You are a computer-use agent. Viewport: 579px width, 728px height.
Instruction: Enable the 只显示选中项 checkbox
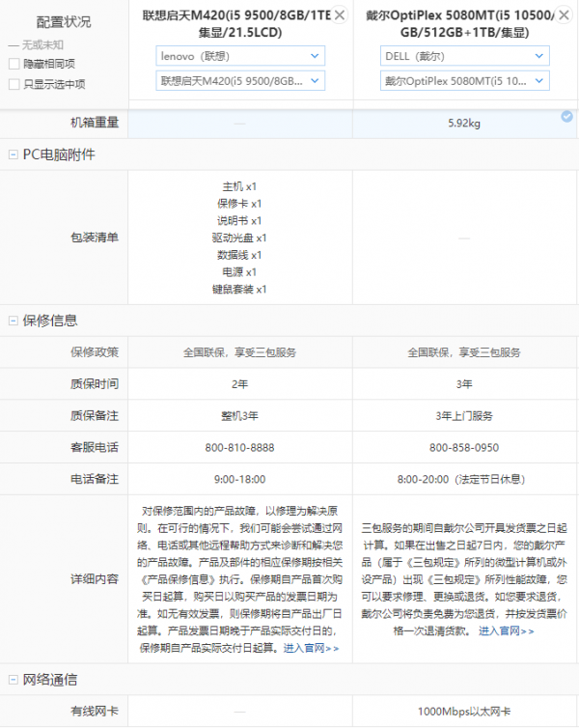[x=14, y=84]
